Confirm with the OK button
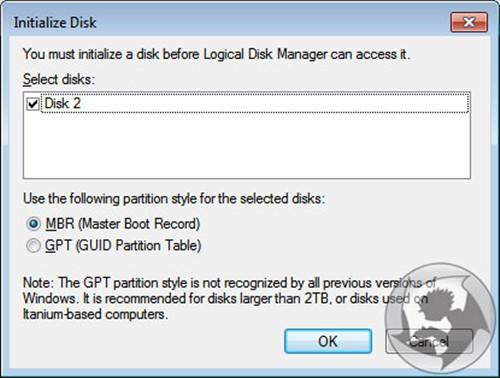 [328, 341]
